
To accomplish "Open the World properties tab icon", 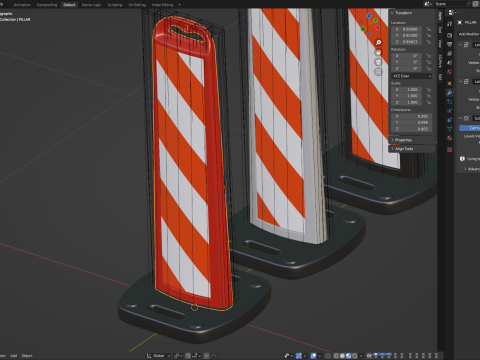I will [x=449, y=72].
